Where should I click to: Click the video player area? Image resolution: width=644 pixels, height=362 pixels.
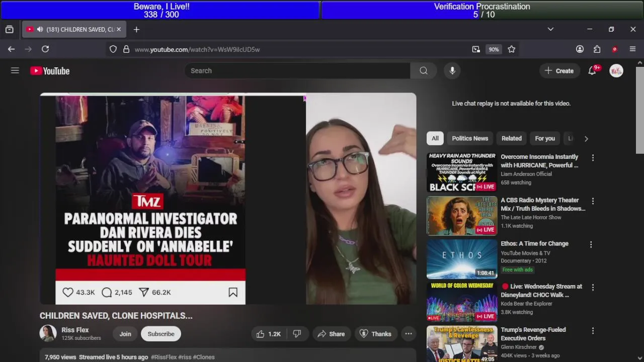click(x=228, y=199)
